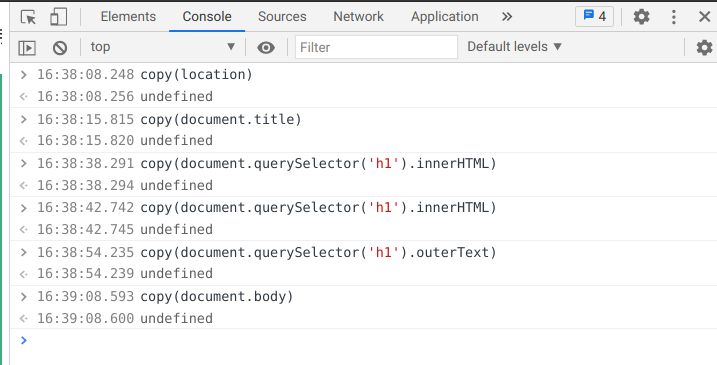
Task: Open the three-dot customize DevTools menu
Action: pyautogui.click(x=674, y=17)
